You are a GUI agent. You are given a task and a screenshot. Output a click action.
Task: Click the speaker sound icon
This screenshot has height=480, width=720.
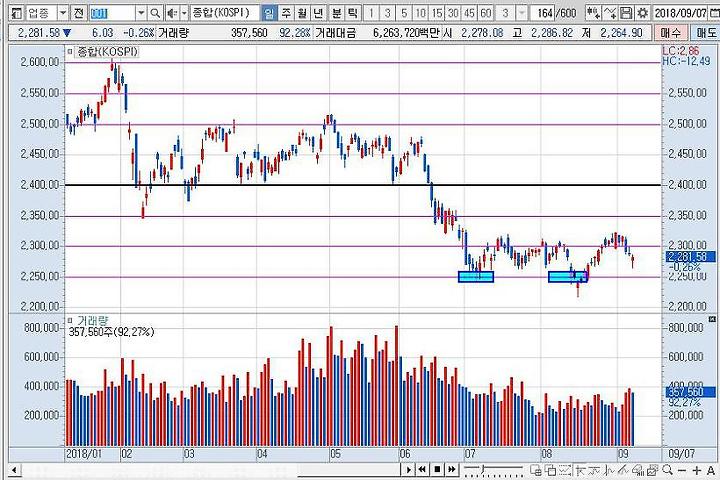172,13
